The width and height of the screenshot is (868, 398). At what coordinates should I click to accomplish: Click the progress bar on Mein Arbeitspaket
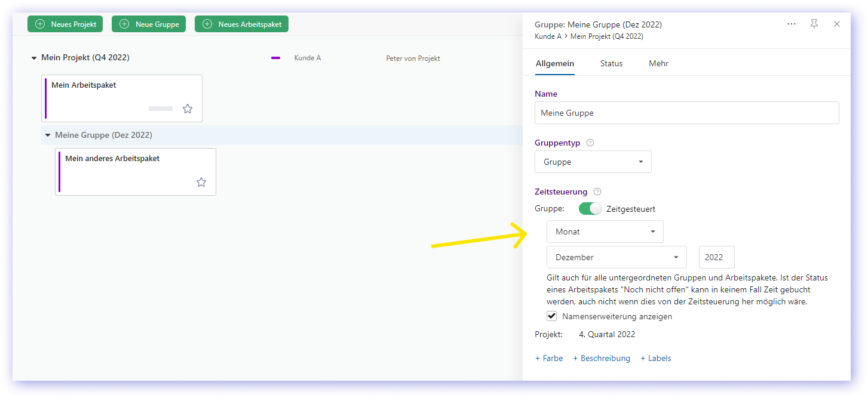161,109
